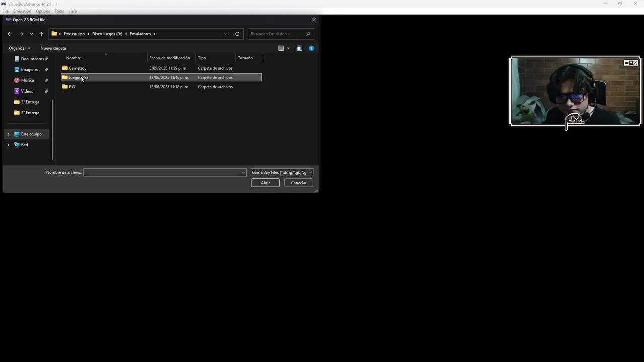Close the Open GB ROM file dialog
Viewport: 644px width, 362px height.
click(314, 20)
